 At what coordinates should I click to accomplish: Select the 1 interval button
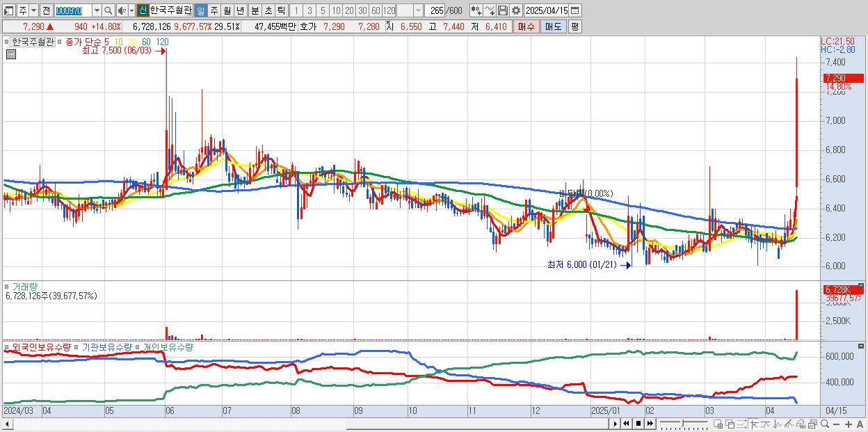pos(296,10)
